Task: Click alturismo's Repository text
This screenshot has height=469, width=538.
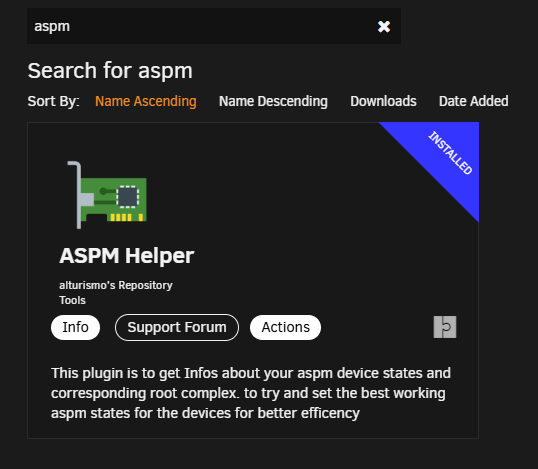Action: pos(116,285)
